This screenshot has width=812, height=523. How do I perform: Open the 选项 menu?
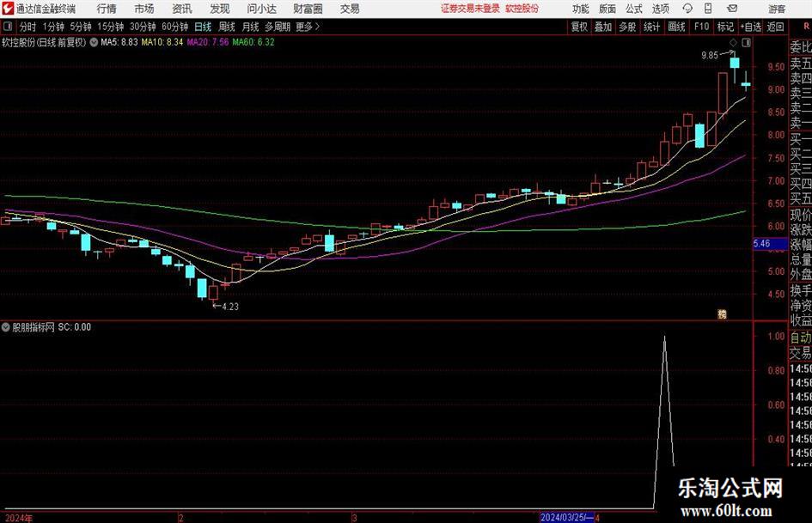tap(660, 9)
